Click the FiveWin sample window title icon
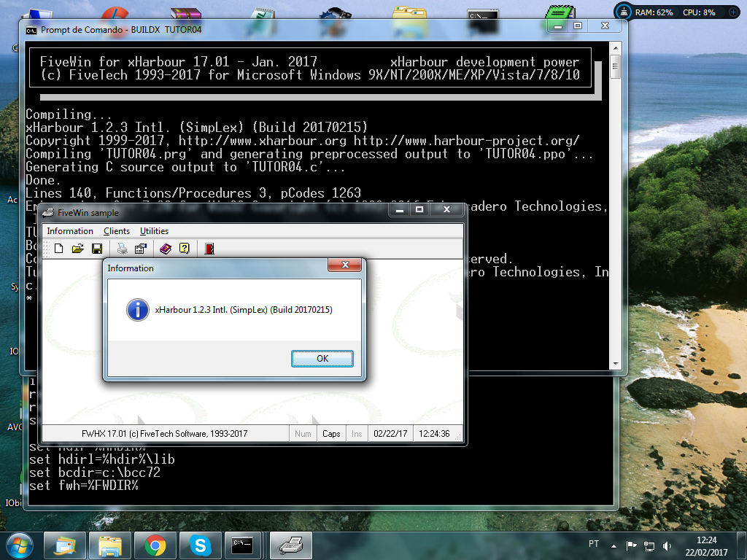This screenshot has width=747, height=560. pyautogui.click(x=48, y=213)
